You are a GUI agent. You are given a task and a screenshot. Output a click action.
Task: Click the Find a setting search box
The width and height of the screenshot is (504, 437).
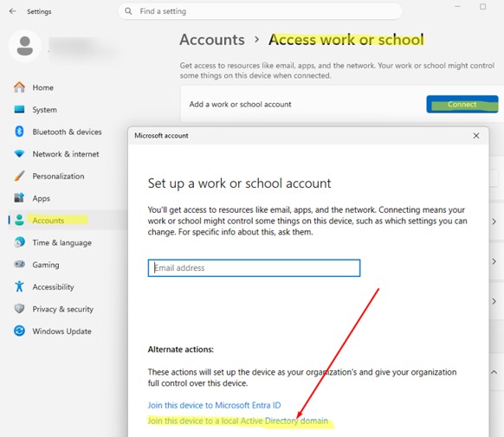[261, 11]
